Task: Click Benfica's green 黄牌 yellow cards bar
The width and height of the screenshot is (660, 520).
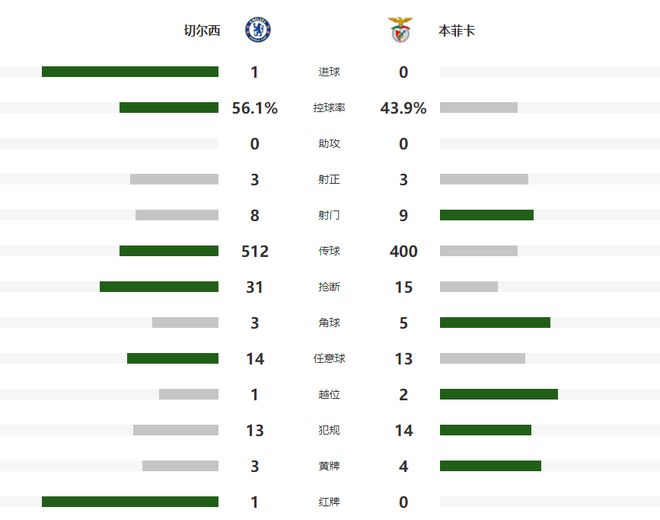Action: [490, 466]
